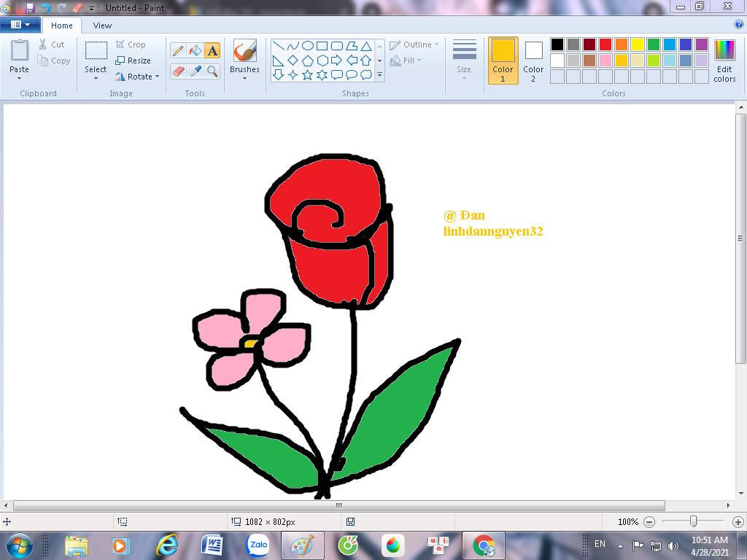Image resolution: width=747 pixels, height=560 pixels.
Task: Pick the green color swatch
Action: 654,44
